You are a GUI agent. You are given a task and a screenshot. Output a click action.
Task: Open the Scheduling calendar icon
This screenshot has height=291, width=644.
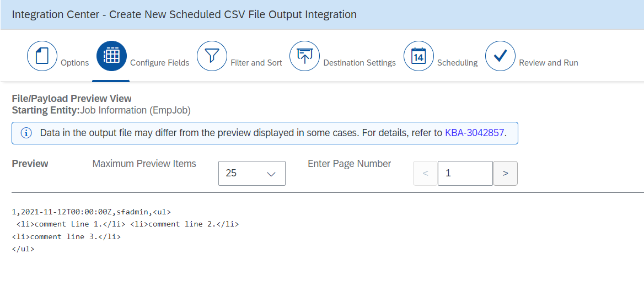[x=418, y=56]
